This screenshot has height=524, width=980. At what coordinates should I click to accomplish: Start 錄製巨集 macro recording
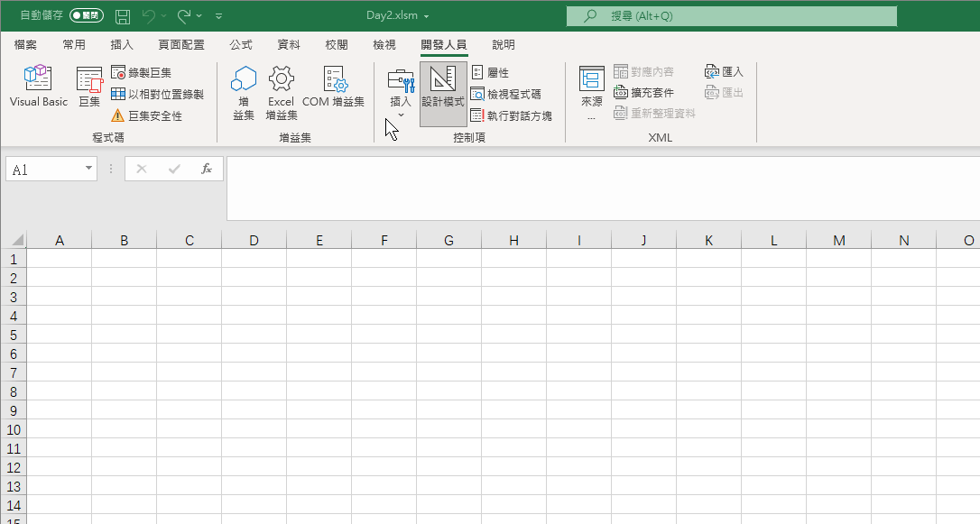coord(142,72)
